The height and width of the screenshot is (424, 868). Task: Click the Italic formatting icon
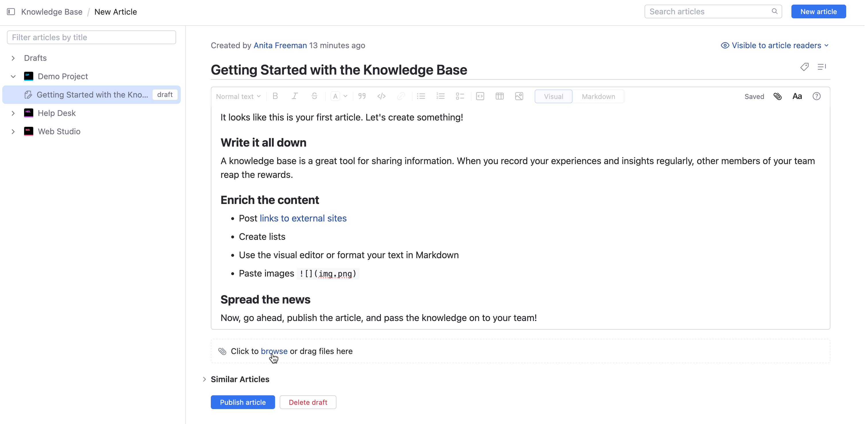[295, 96]
